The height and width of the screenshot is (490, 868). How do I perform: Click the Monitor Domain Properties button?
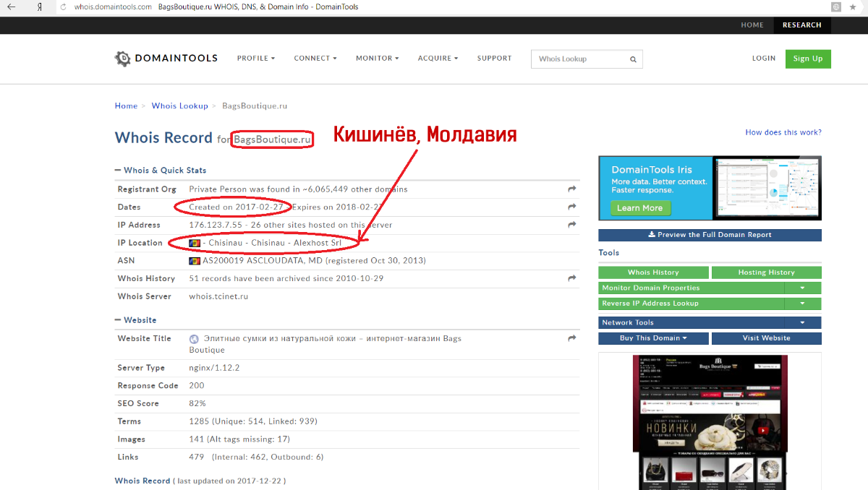(x=692, y=288)
